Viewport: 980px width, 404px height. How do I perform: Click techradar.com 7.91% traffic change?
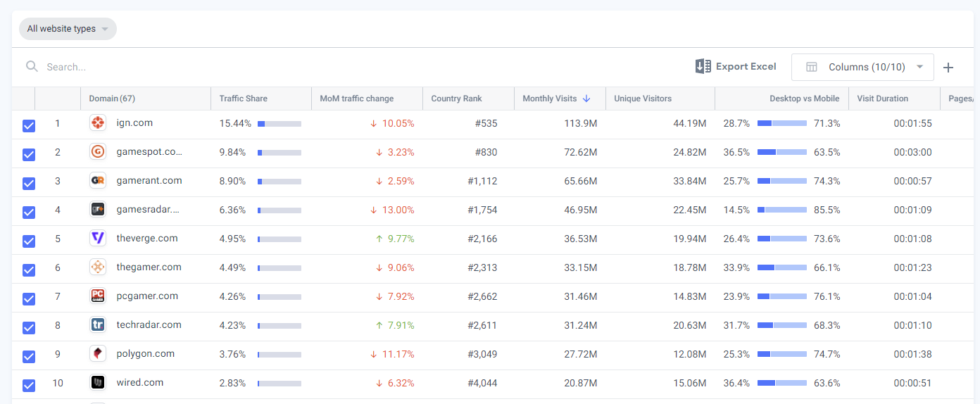point(395,325)
